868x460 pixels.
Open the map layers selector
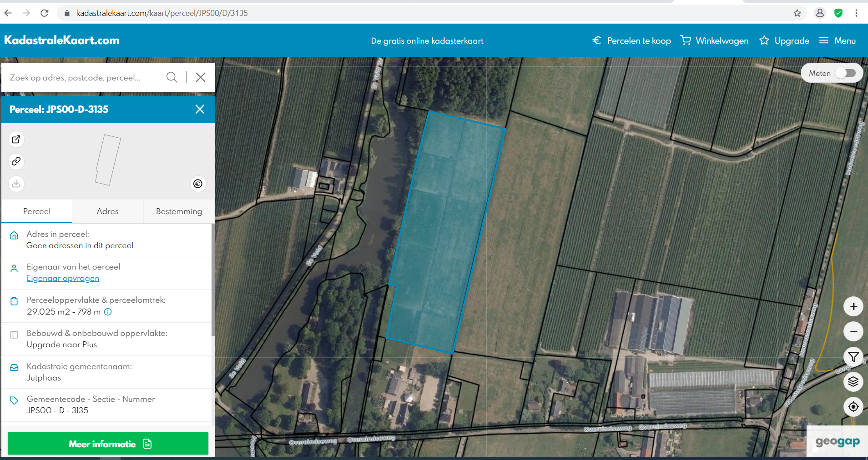[x=853, y=382]
